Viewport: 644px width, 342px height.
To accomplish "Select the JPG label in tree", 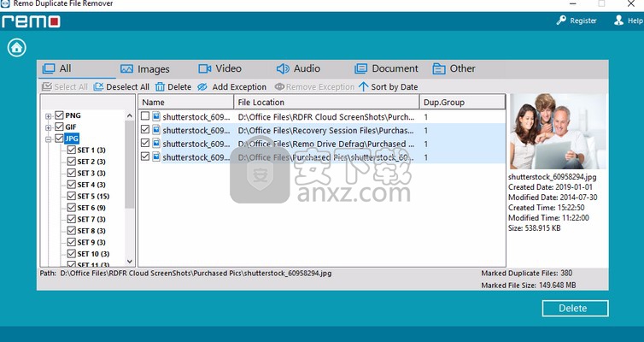I will [x=72, y=139].
